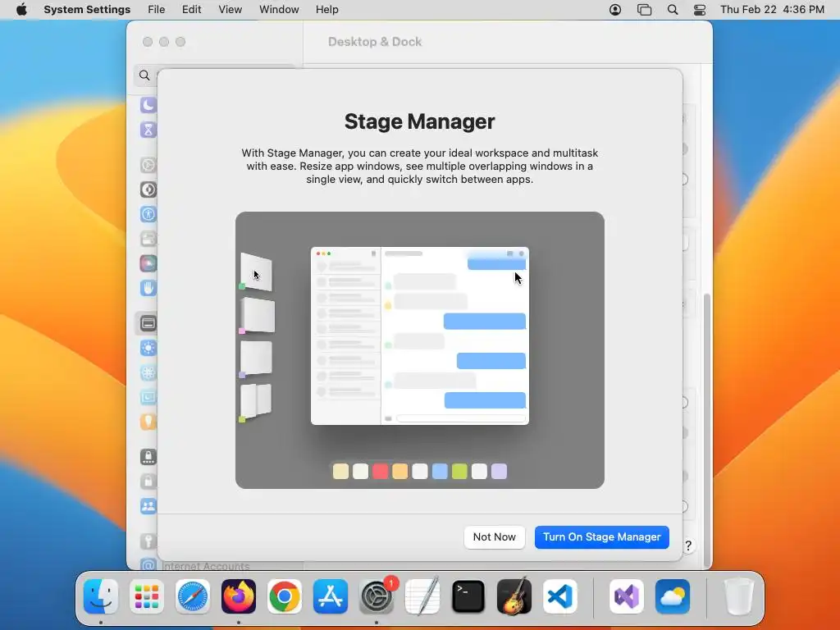Launch Google Chrome from the Dock
The height and width of the screenshot is (630, 840).
point(285,596)
